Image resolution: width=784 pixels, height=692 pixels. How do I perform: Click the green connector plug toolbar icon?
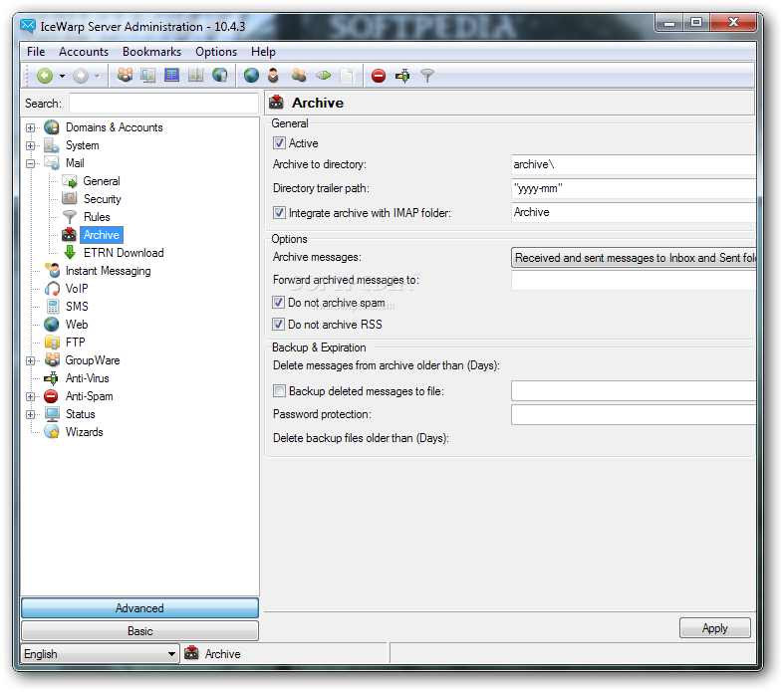(324, 76)
